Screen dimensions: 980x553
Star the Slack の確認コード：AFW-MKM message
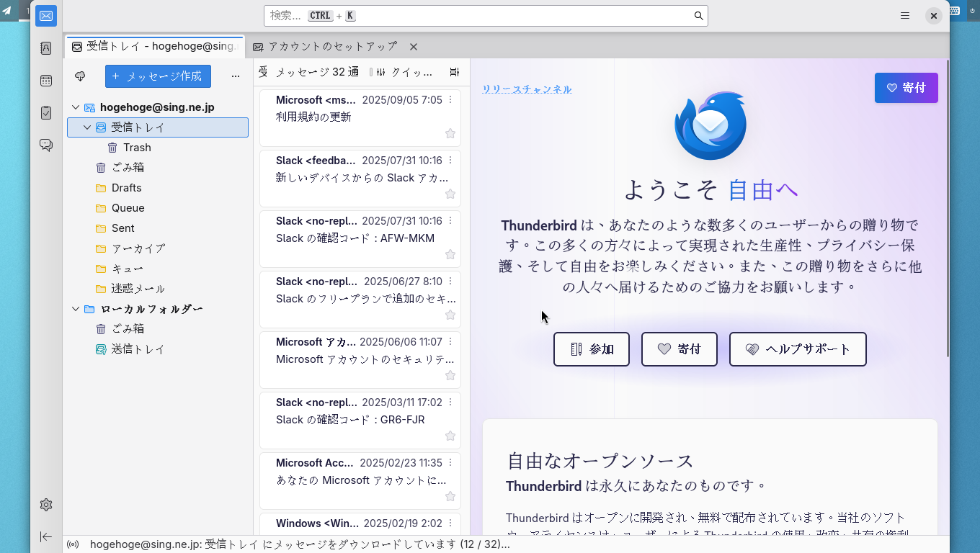[450, 254]
